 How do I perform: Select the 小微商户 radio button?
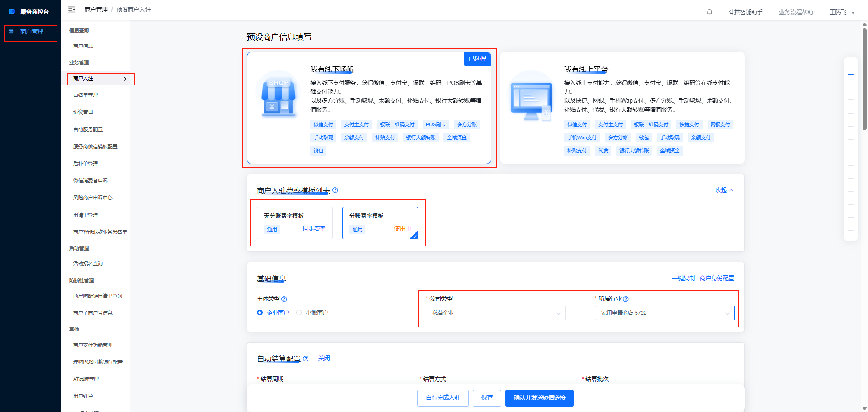click(x=299, y=313)
